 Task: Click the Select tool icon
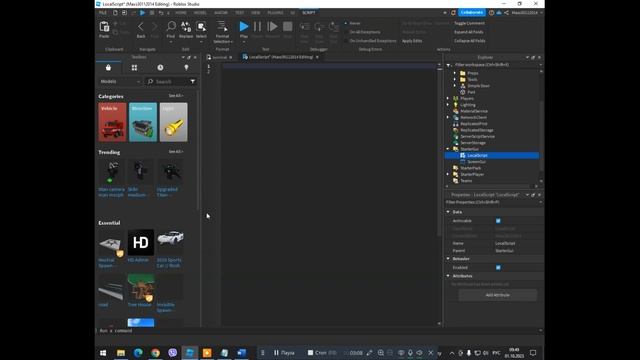201,27
